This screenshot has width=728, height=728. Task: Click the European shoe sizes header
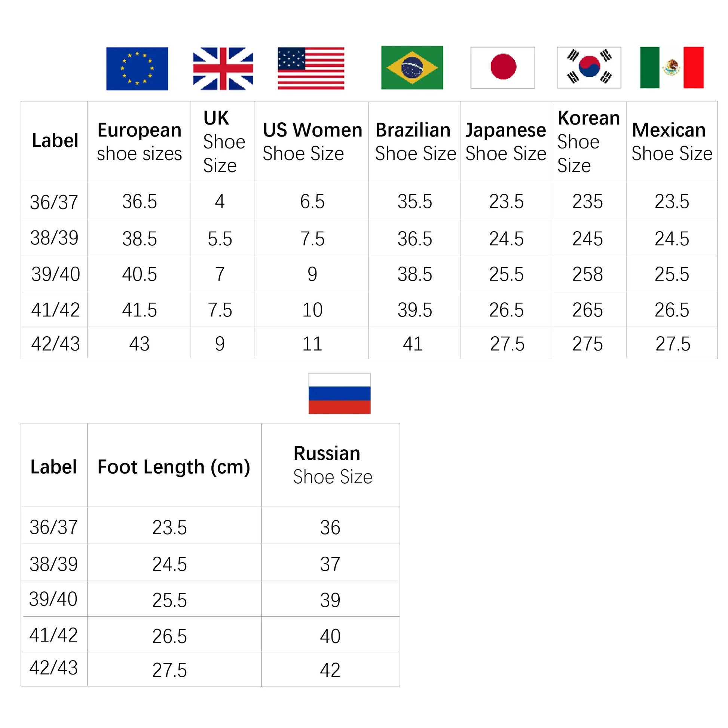point(140,142)
